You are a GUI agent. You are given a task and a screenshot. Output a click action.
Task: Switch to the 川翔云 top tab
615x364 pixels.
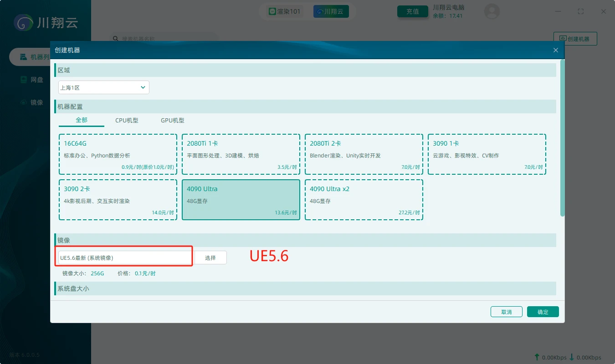pyautogui.click(x=331, y=11)
